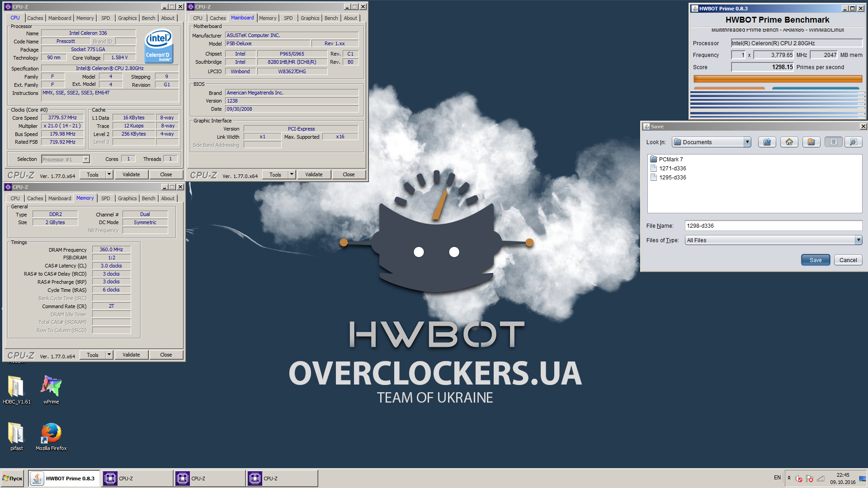The height and width of the screenshot is (488, 868).
Task: Open the Пуск start menu
Action: 12,478
